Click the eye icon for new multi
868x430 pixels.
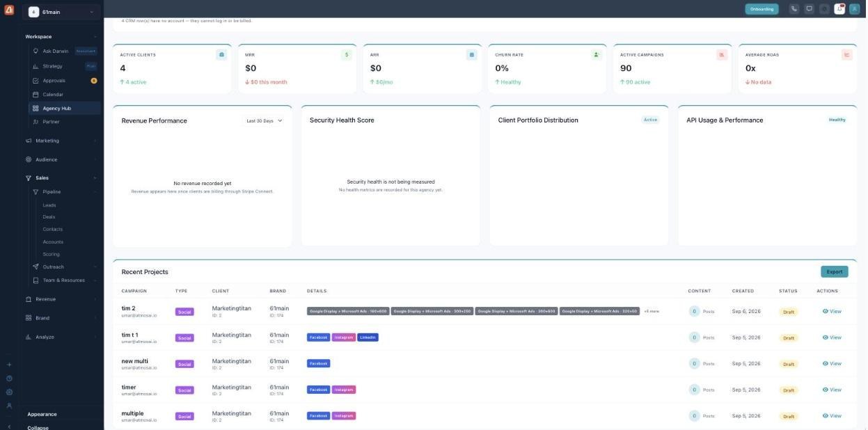[x=826, y=363]
